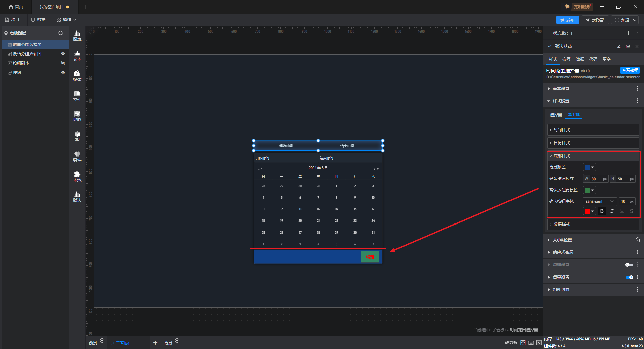Click the 云托管 cloud hosting button
644x349 pixels.
595,20
